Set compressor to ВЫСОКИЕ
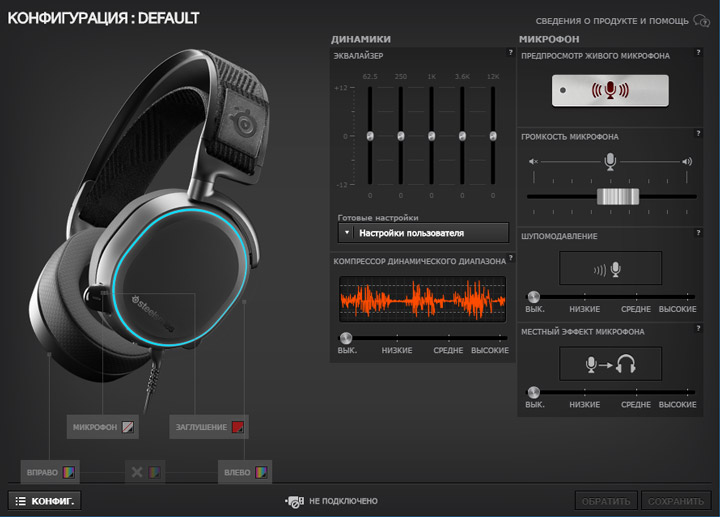 tap(490, 350)
